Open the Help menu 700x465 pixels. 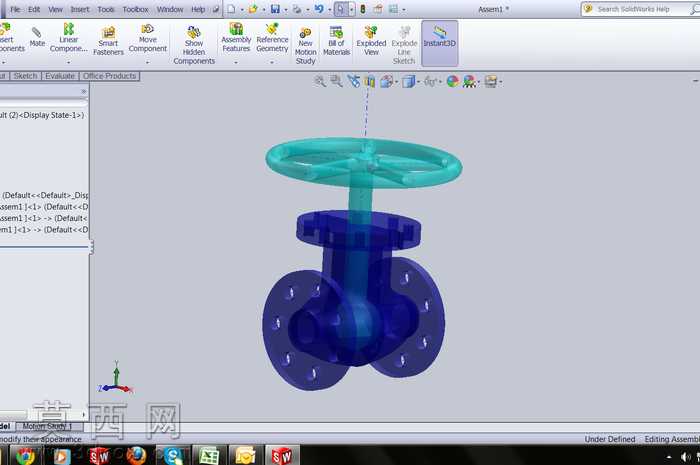198,9
